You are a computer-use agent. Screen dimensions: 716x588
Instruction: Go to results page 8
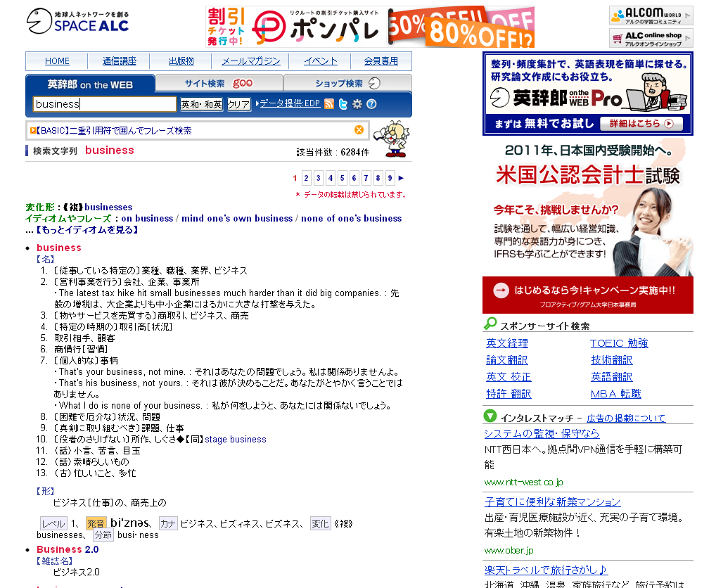[x=378, y=178]
